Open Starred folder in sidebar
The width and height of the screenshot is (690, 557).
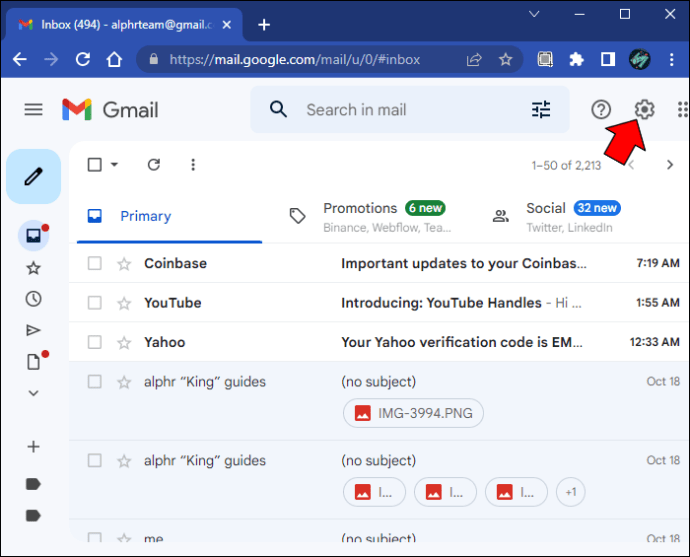pos(33,268)
